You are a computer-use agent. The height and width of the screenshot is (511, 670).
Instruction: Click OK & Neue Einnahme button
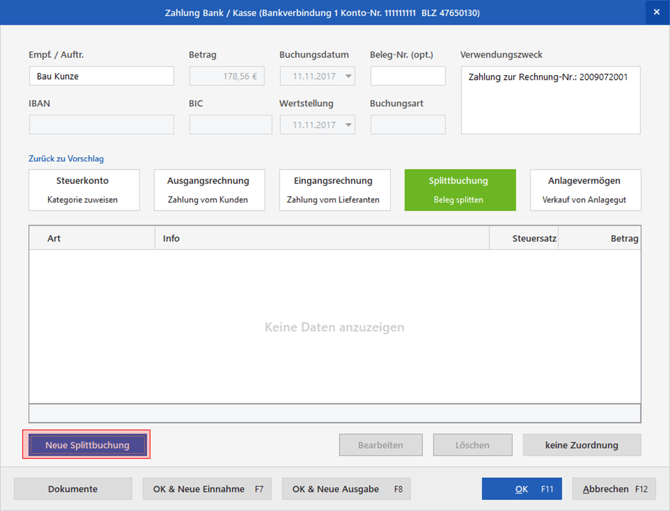tap(207, 489)
